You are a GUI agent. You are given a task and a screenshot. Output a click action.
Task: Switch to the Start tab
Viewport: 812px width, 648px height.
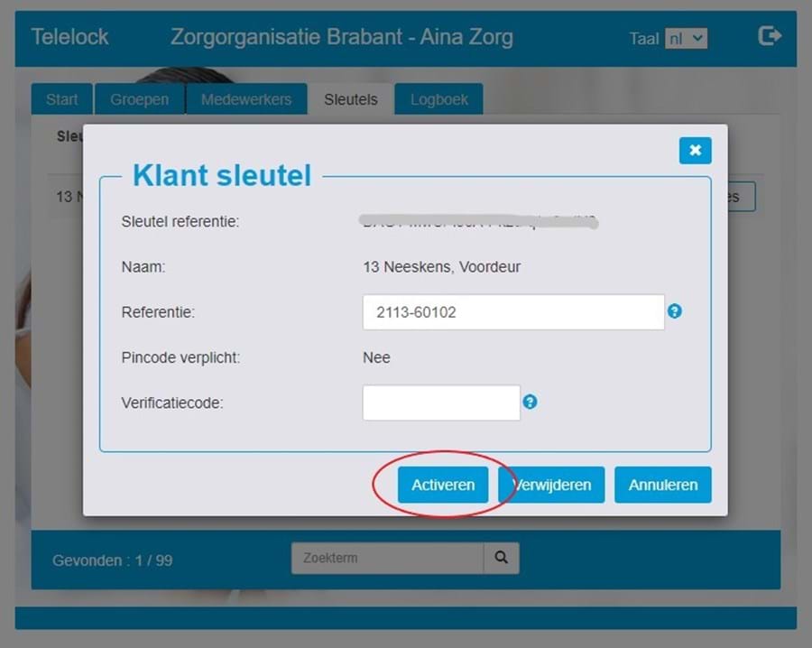point(60,99)
